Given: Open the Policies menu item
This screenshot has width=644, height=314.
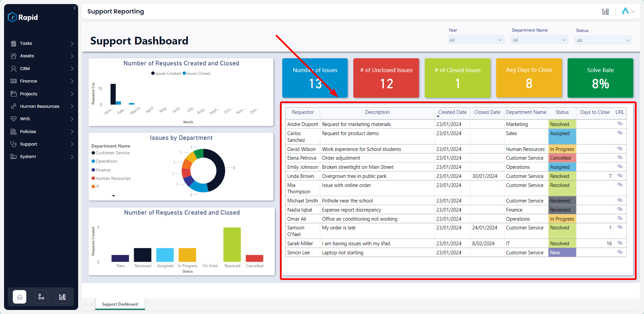Looking at the screenshot, I should point(41,132).
